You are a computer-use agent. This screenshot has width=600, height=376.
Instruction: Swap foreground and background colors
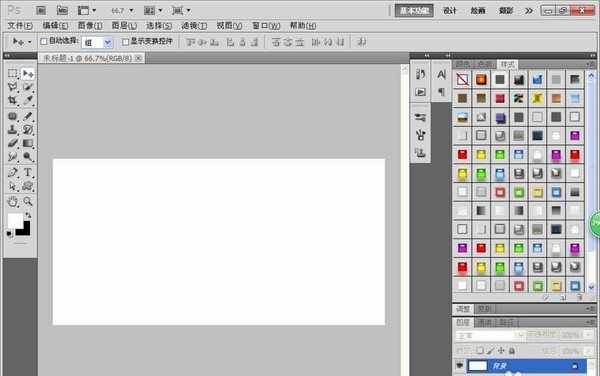(x=28, y=215)
